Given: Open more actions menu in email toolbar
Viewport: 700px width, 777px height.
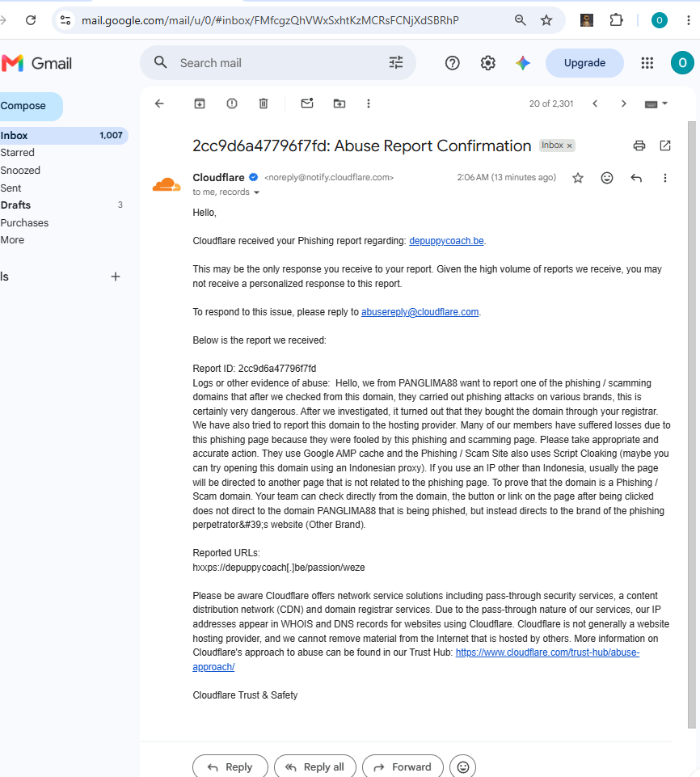Looking at the screenshot, I should coord(368,103).
